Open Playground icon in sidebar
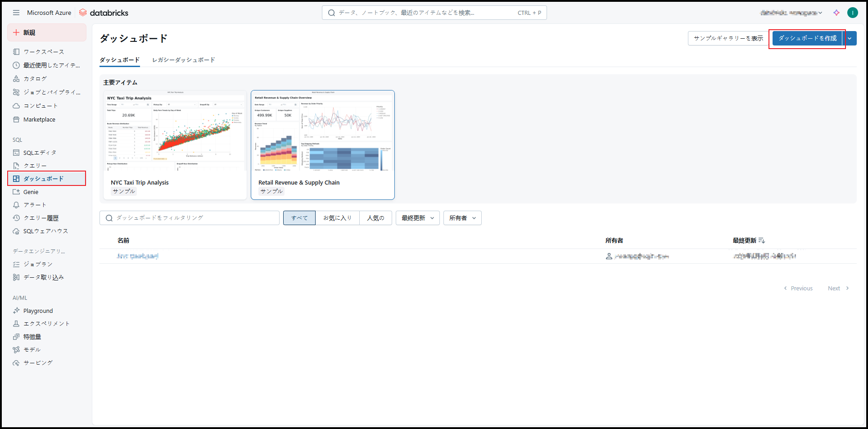 16,311
